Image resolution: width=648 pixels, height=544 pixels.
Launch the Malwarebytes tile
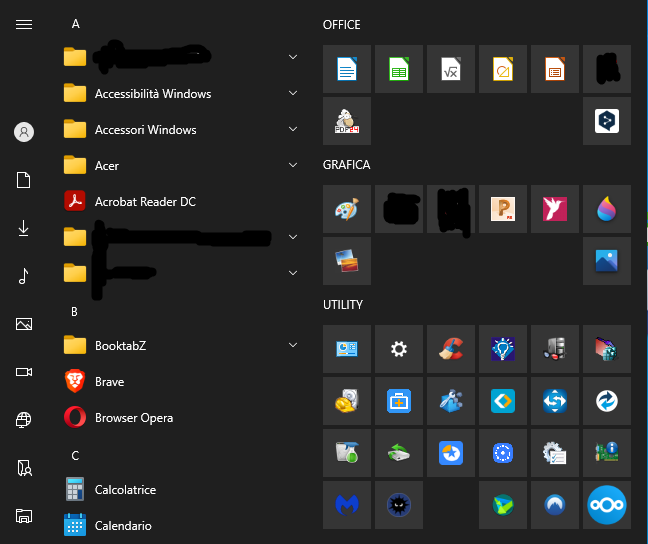tap(347, 505)
